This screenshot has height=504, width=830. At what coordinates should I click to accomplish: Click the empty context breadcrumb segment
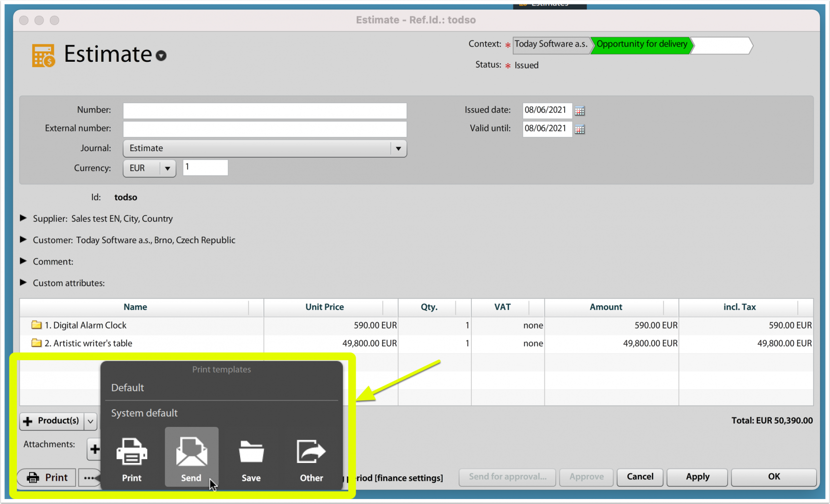722,45
